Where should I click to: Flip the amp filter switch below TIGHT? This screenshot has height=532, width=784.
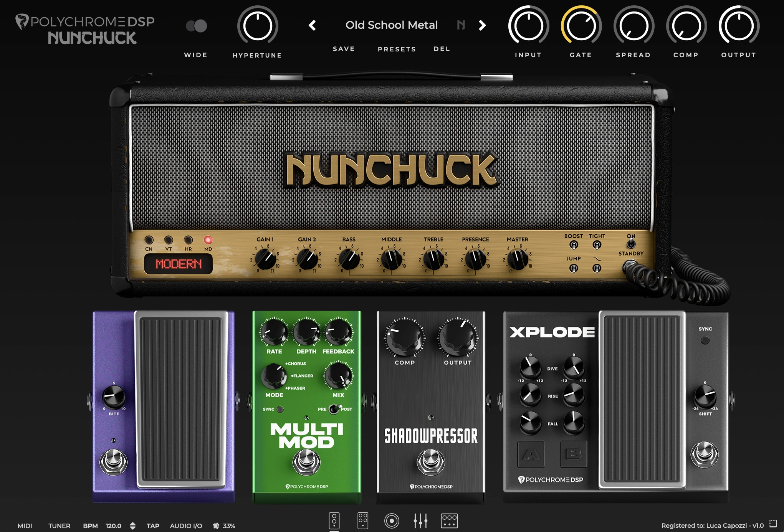click(597, 268)
